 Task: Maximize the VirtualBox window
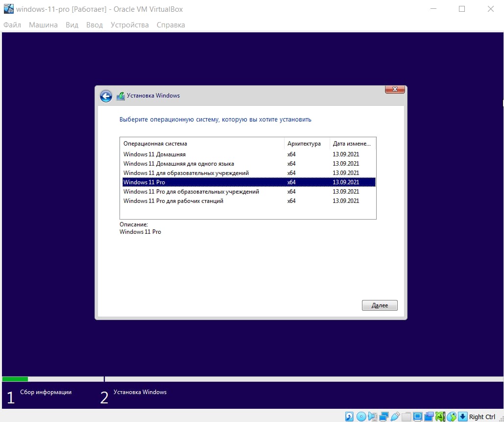click(x=462, y=9)
